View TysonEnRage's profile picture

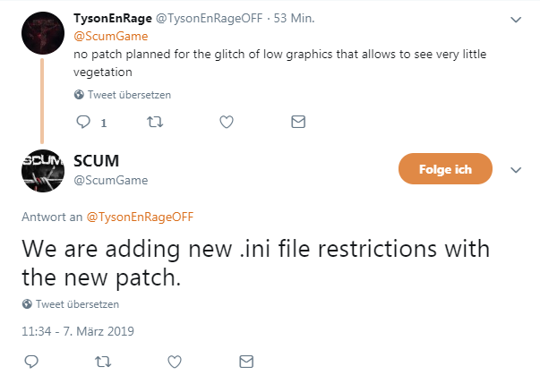pyautogui.click(x=39, y=32)
